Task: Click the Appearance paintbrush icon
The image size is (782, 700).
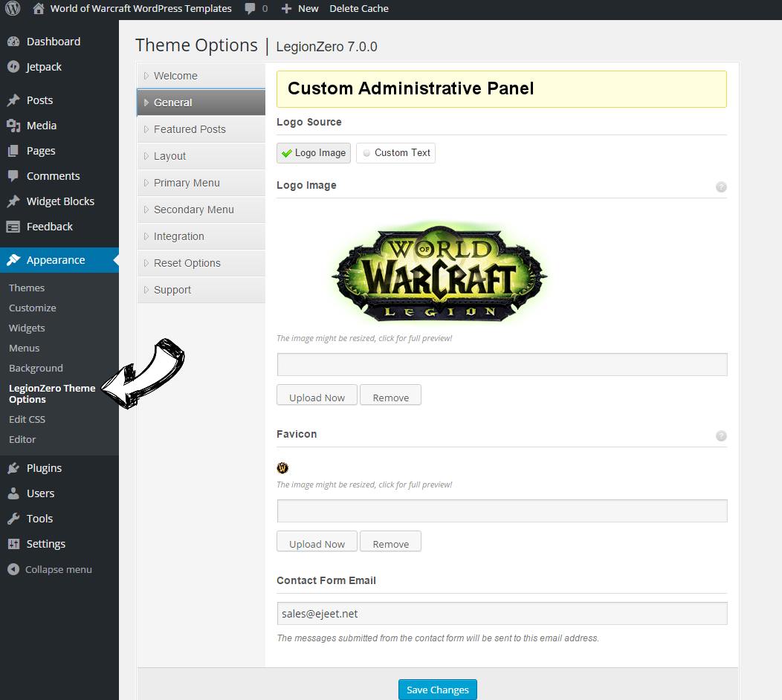Action: (x=13, y=260)
